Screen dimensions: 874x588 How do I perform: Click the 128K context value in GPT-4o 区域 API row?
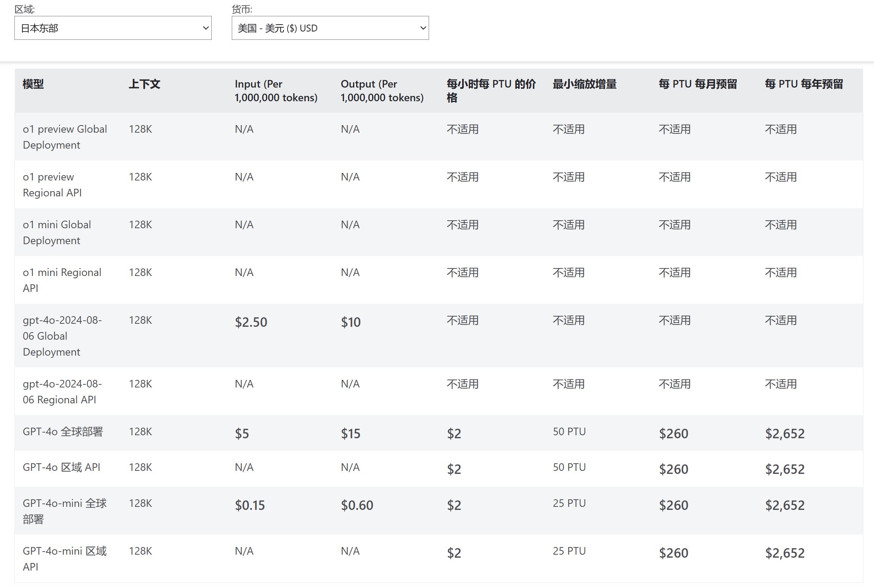click(140, 467)
